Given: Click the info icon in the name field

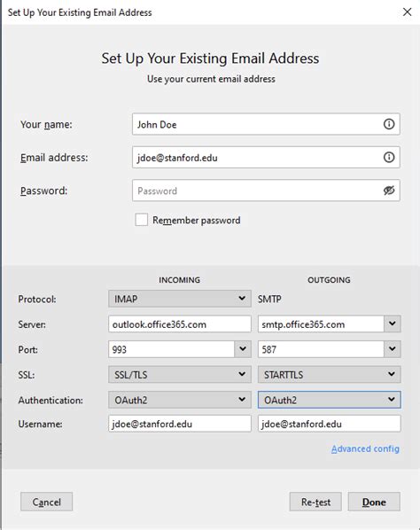Looking at the screenshot, I should pos(389,124).
